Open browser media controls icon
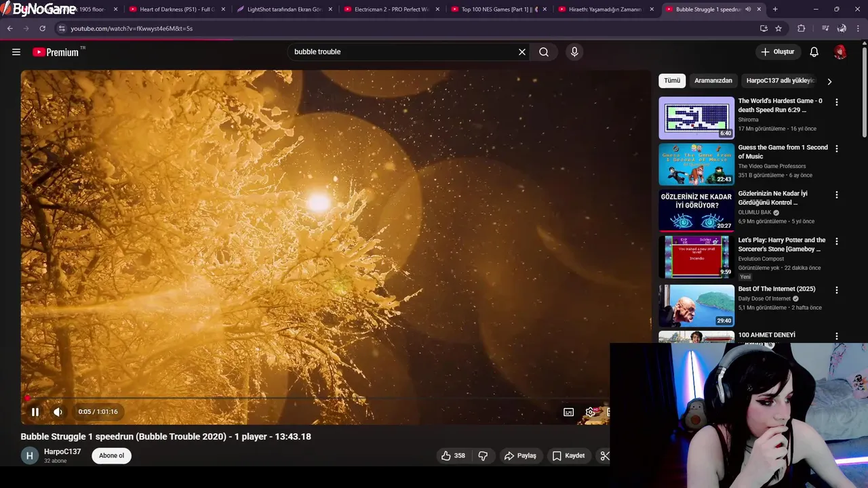The image size is (868, 488). (x=825, y=28)
